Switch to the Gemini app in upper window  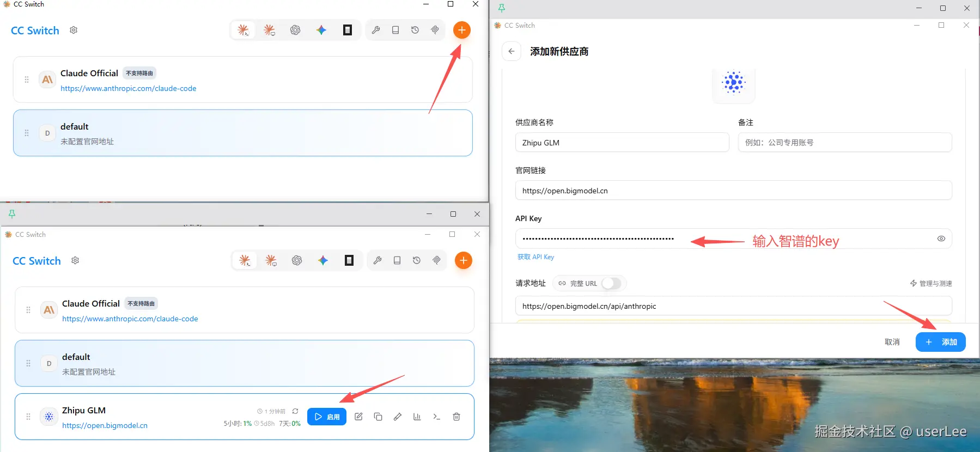(x=321, y=30)
